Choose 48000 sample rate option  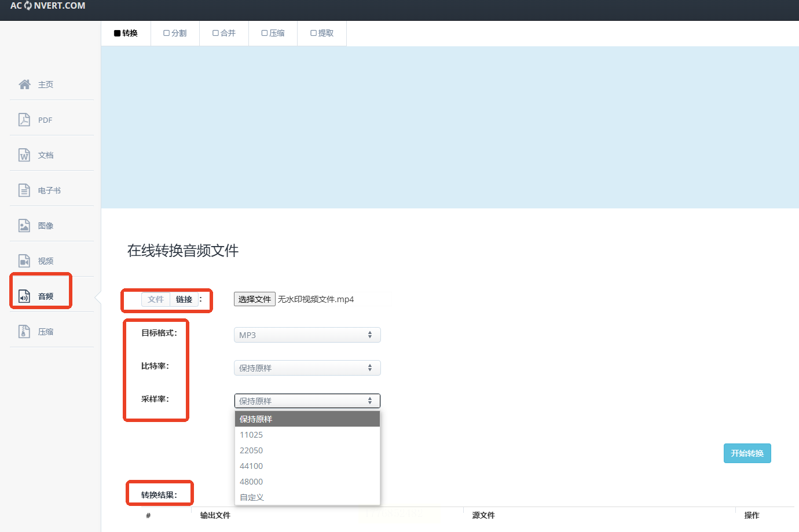point(307,482)
